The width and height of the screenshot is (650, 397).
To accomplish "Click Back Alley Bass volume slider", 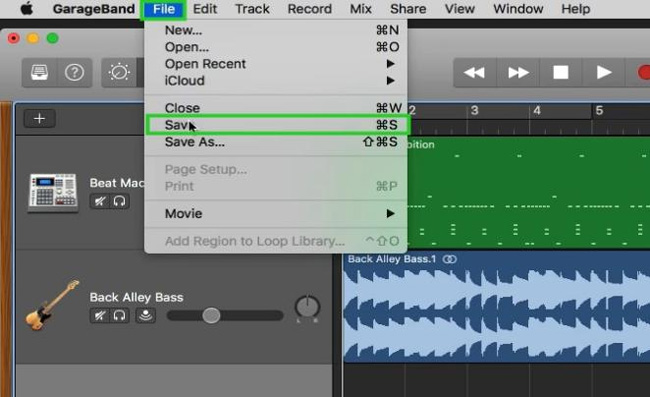I will pos(225,316).
